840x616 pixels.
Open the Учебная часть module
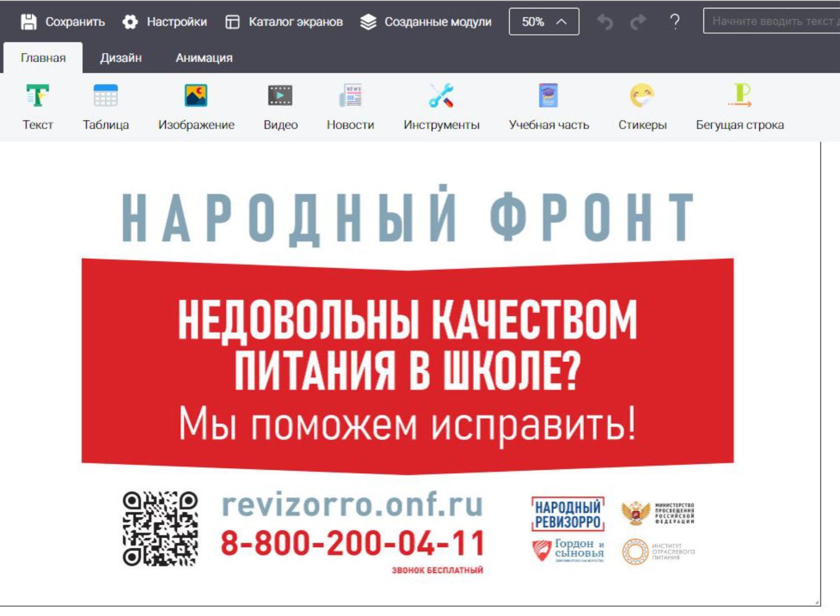tap(549, 106)
